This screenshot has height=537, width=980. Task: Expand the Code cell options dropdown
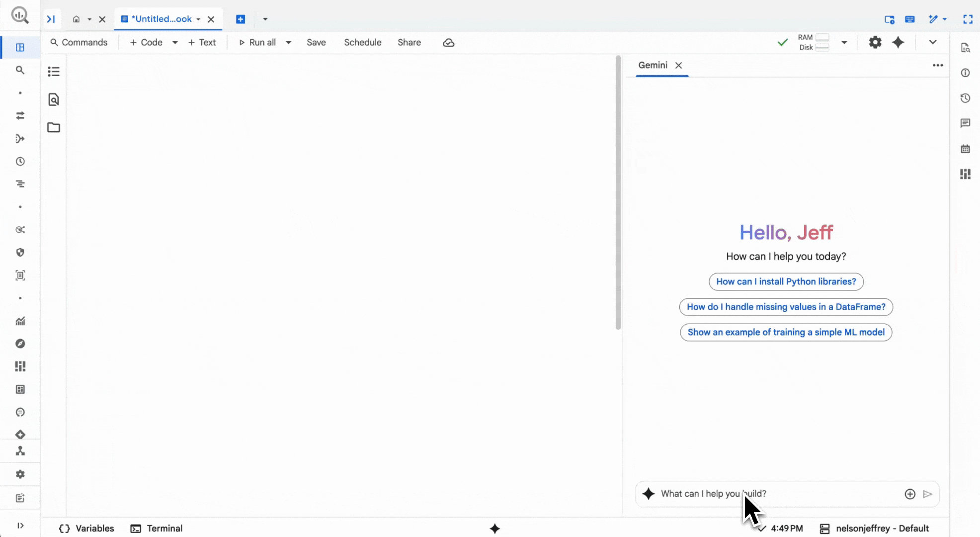175,43
